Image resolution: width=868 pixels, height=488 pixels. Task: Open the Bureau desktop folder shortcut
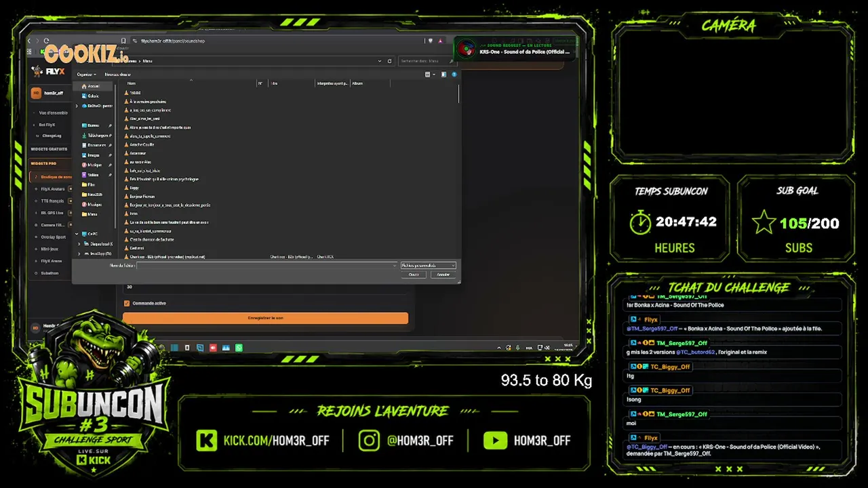[91, 125]
